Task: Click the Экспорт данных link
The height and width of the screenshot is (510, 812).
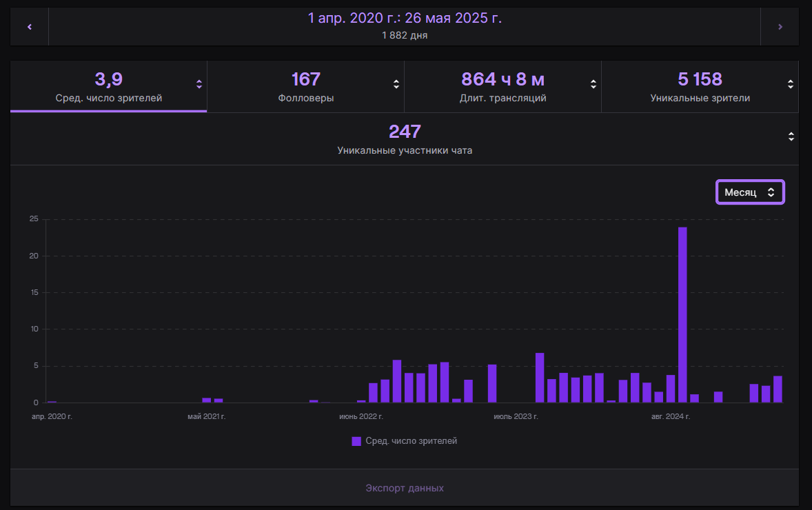Action: coord(405,488)
